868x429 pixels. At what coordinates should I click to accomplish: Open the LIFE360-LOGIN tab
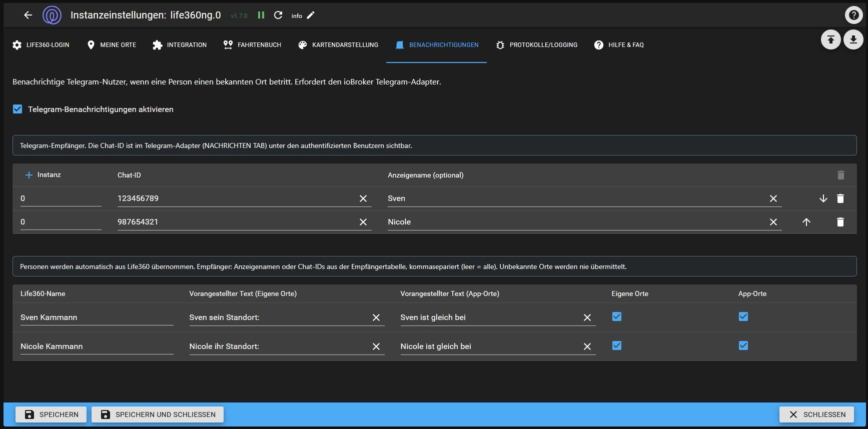tap(41, 45)
